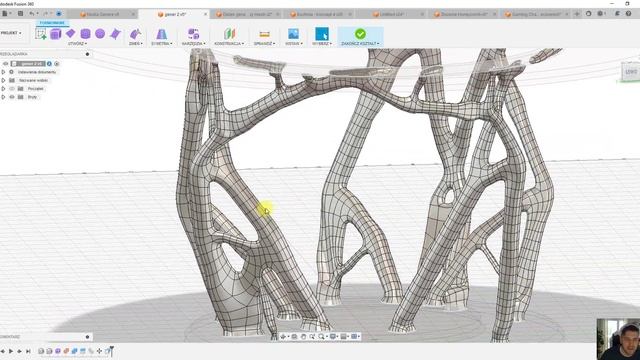Click the Undo arrow
Image resolution: width=640 pixels, height=360 pixels.
(32, 13)
